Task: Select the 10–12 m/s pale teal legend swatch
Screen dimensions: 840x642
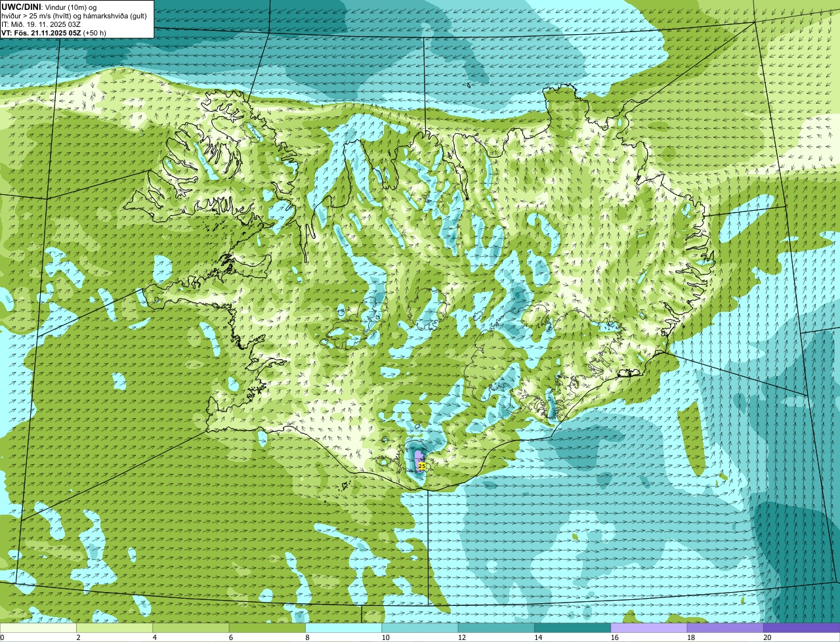Action: (x=420, y=628)
